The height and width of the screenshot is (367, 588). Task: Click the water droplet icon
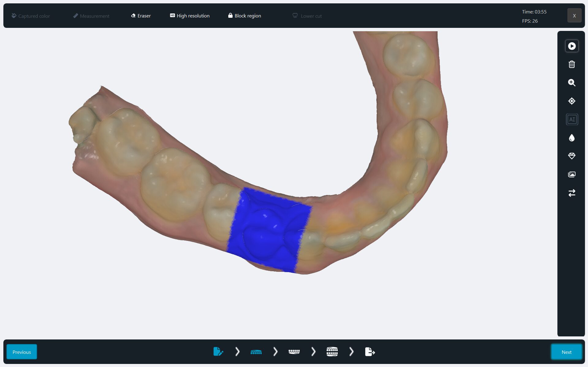click(x=571, y=138)
